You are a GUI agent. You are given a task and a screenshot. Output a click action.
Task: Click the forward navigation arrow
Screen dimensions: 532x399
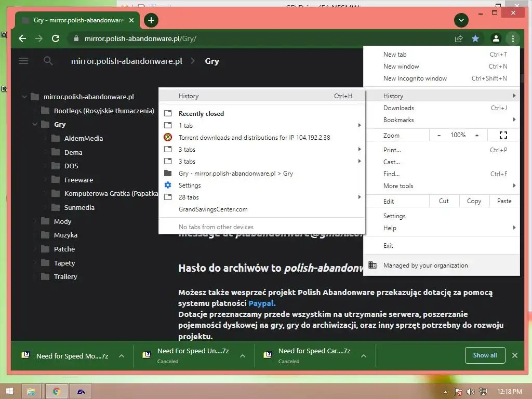pos(39,38)
